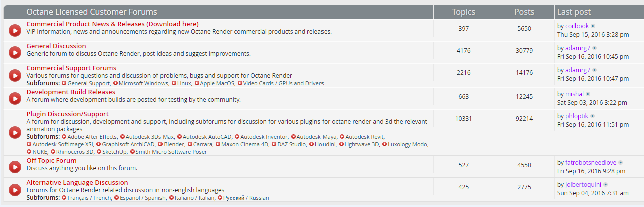View latest post icon in Commercial Support row

click(595, 70)
